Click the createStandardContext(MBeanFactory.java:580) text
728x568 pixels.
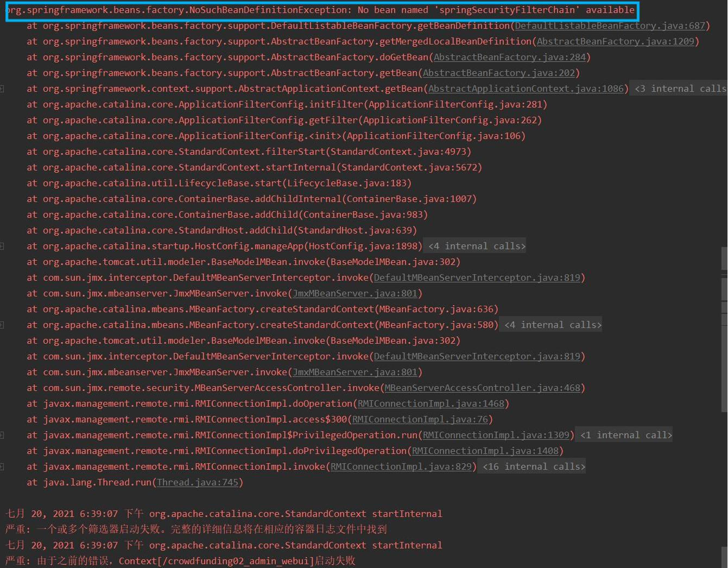pyautogui.click(x=262, y=325)
